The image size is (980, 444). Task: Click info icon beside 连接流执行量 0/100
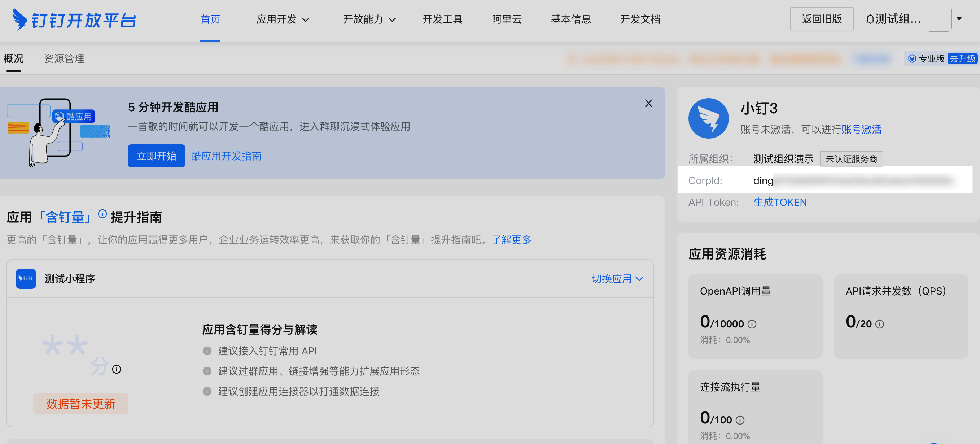click(740, 420)
